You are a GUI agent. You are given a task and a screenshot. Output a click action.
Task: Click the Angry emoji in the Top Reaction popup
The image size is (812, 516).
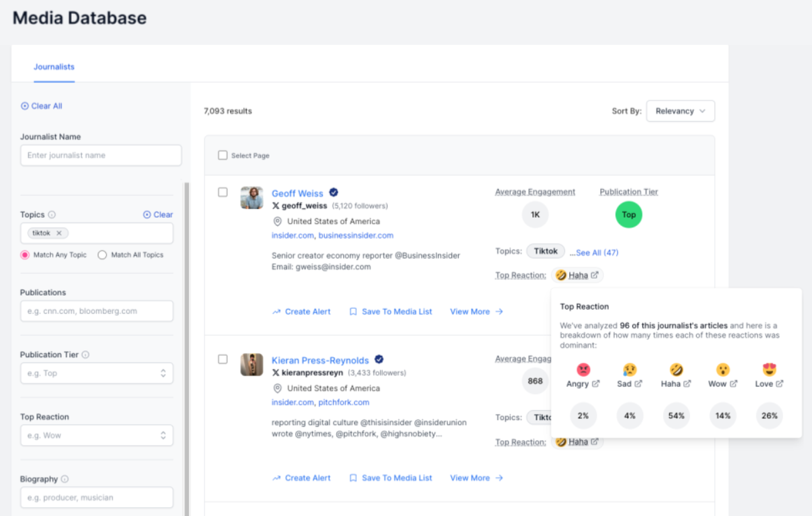583,369
